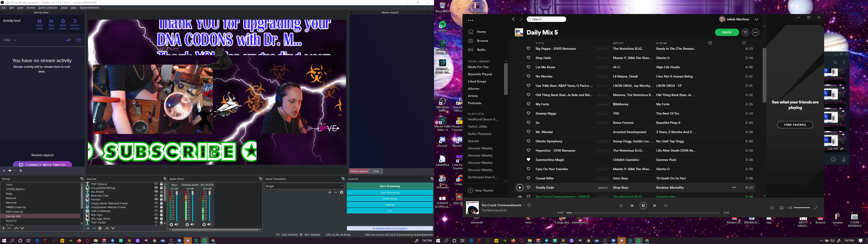Open Scene Transitions properties gear

(341, 192)
